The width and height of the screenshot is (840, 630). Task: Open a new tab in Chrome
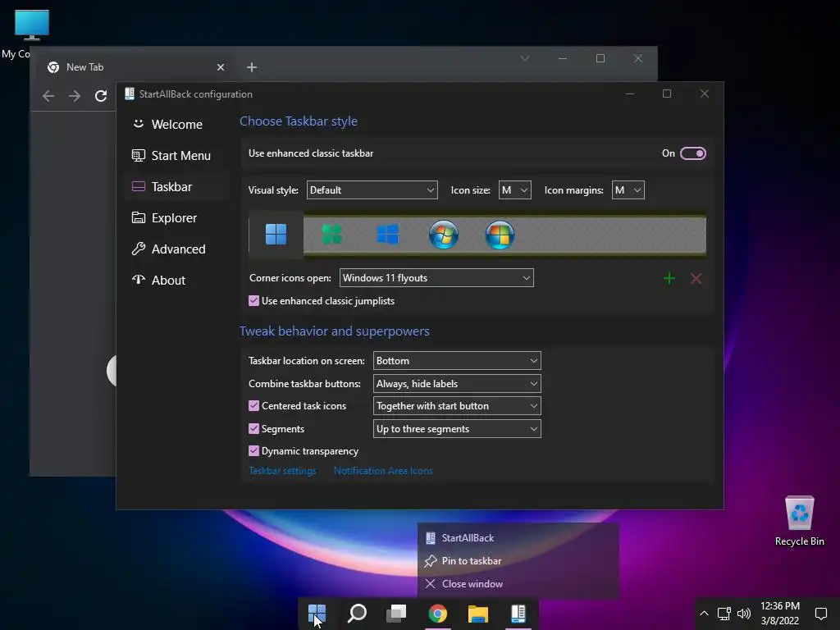point(252,67)
